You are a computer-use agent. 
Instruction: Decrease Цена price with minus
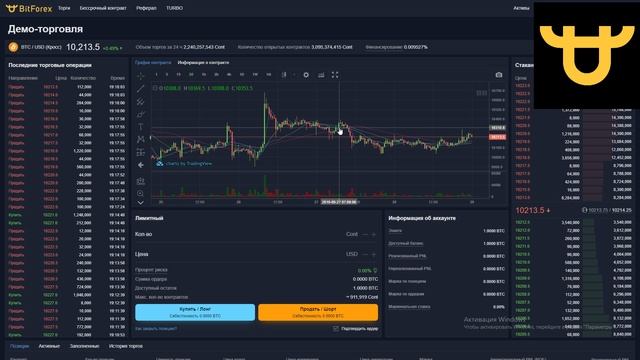click(x=365, y=254)
